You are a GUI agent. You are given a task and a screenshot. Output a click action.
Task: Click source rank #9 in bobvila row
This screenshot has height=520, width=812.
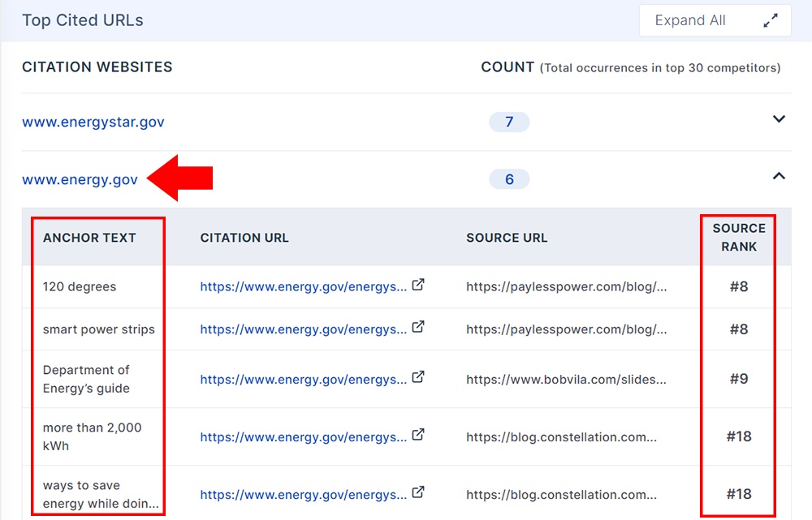[x=739, y=380]
